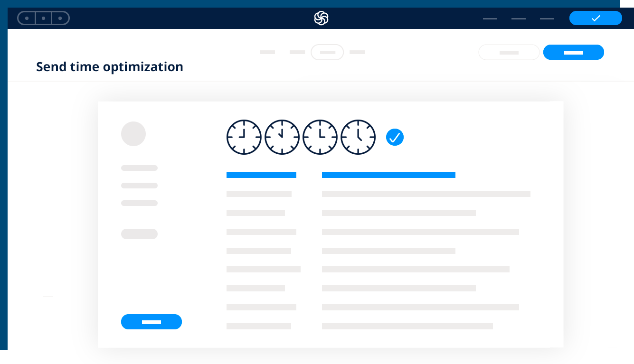Select the clock showing three o'clock

[x=320, y=137]
